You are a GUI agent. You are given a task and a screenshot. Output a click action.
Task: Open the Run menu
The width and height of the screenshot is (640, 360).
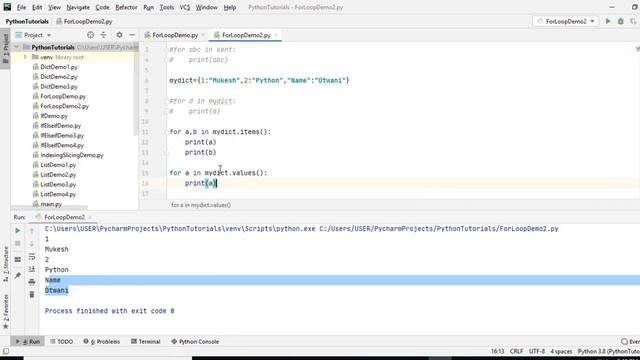point(149,7)
